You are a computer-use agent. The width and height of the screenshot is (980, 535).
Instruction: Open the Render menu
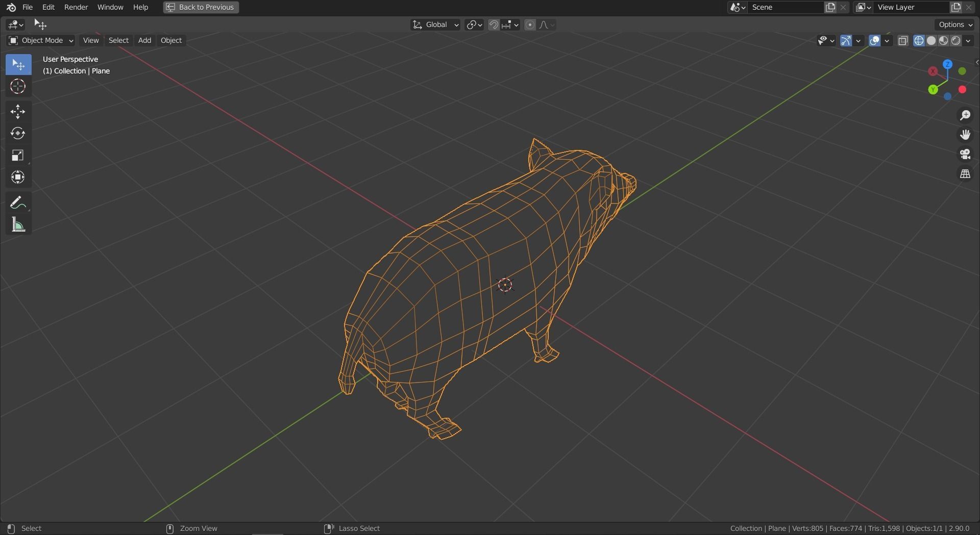(76, 7)
